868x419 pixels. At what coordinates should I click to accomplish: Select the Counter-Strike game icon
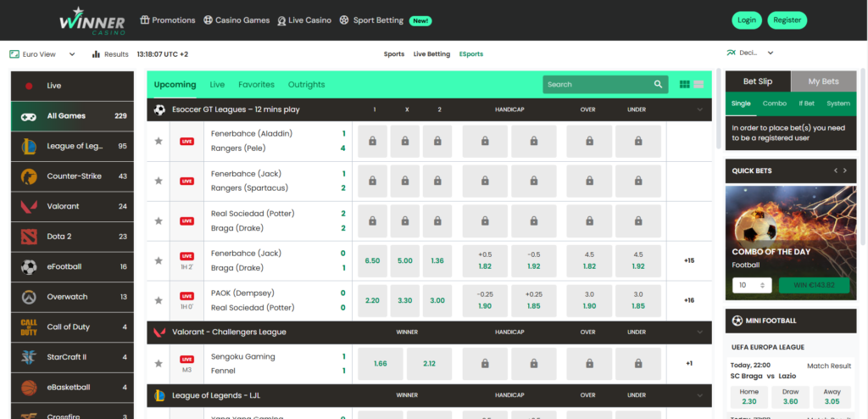coord(29,176)
